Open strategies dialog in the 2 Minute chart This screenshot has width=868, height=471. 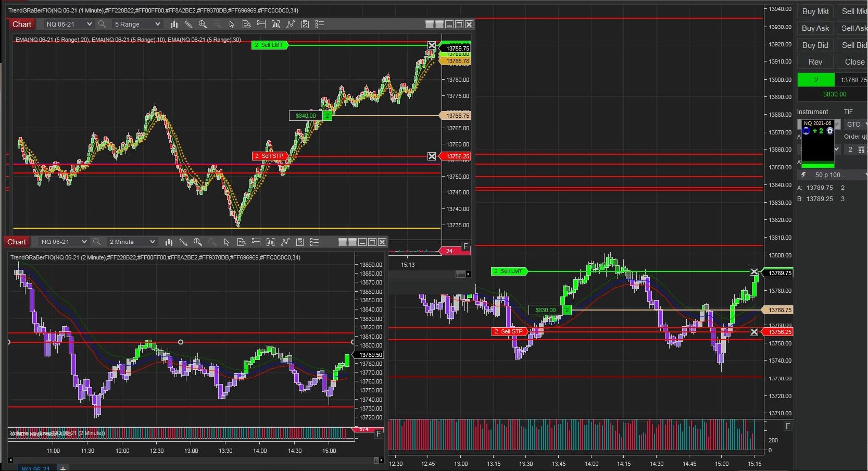tap(300, 242)
